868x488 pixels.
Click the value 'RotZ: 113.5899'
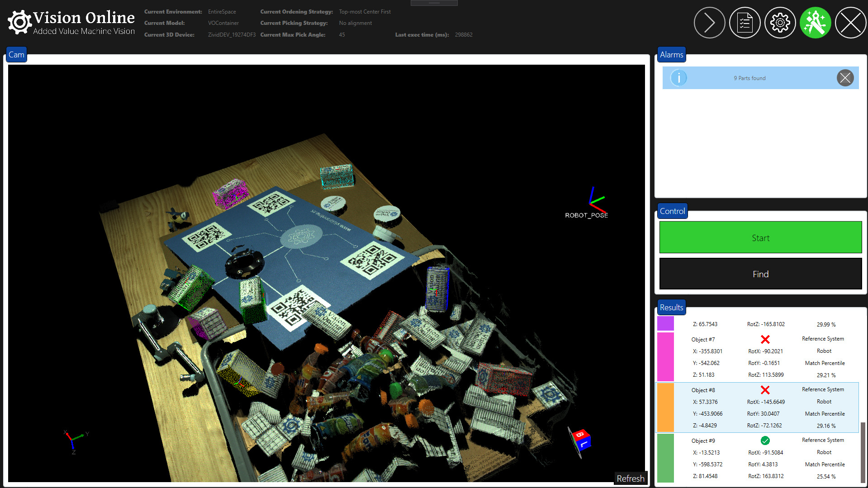(x=765, y=375)
